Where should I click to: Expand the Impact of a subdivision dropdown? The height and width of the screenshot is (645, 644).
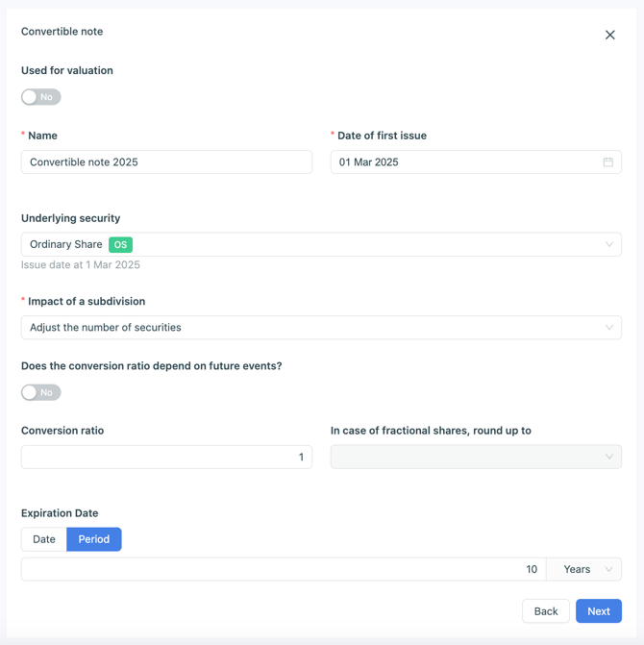pos(321,328)
